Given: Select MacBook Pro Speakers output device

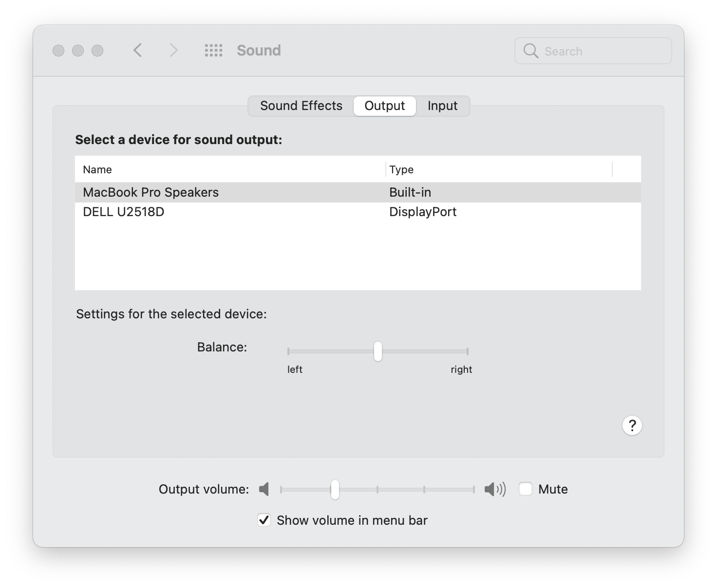Looking at the screenshot, I should coord(358,192).
